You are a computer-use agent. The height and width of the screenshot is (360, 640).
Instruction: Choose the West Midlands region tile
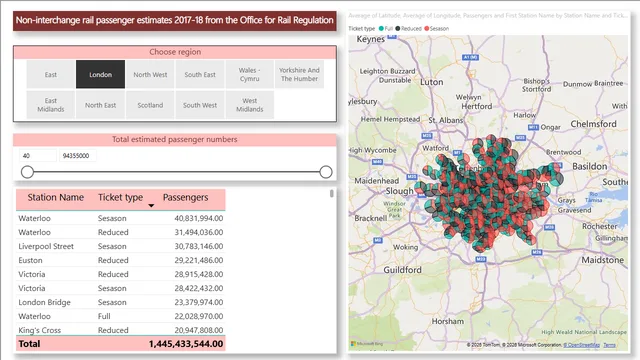click(249, 105)
